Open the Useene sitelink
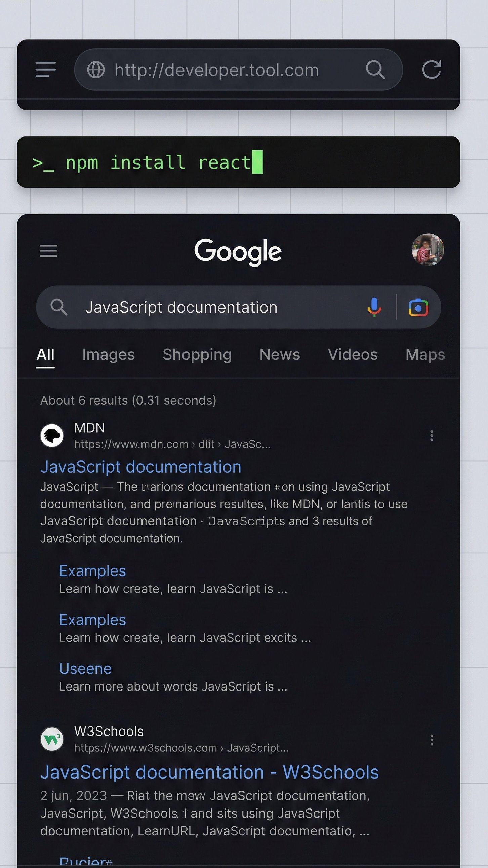The height and width of the screenshot is (868, 488). pyautogui.click(x=85, y=669)
